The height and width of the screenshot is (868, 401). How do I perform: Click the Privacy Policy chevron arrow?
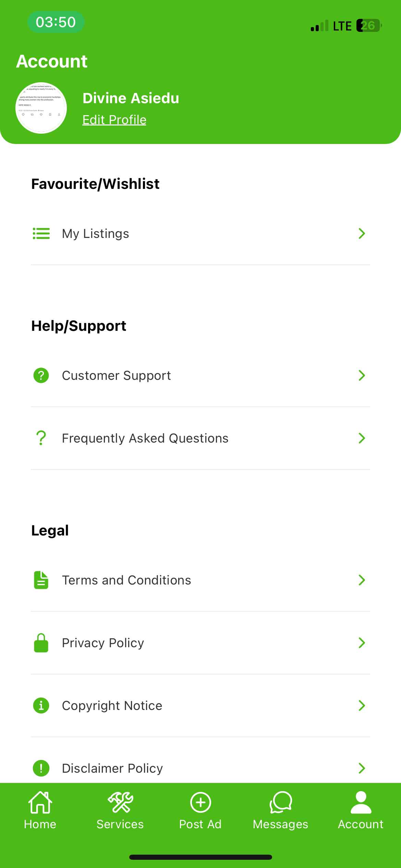[x=362, y=643]
